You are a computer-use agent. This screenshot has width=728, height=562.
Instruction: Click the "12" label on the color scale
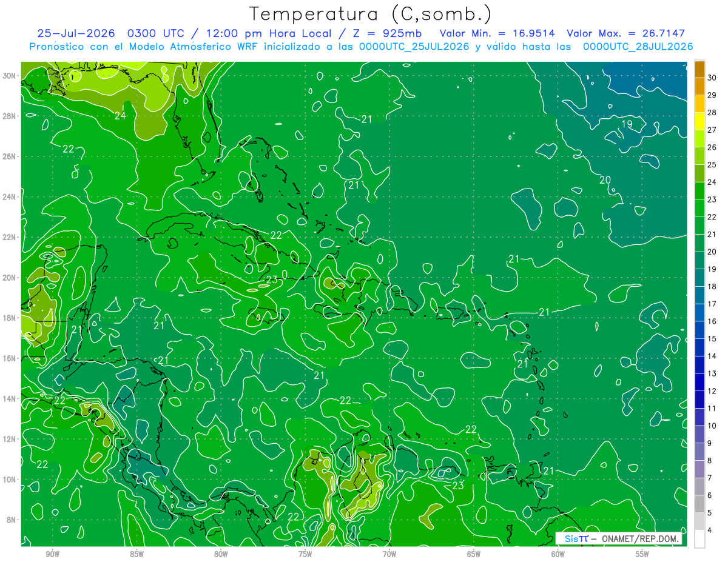click(712, 391)
